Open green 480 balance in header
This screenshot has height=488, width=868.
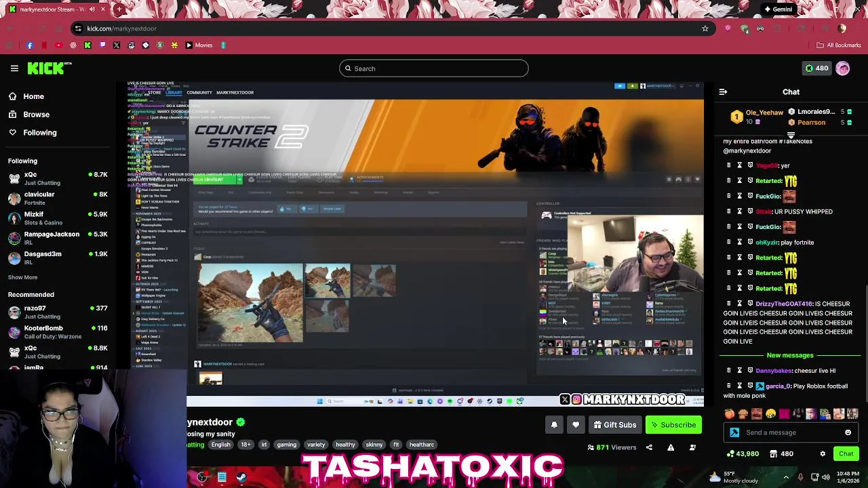[x=816, y=68]
